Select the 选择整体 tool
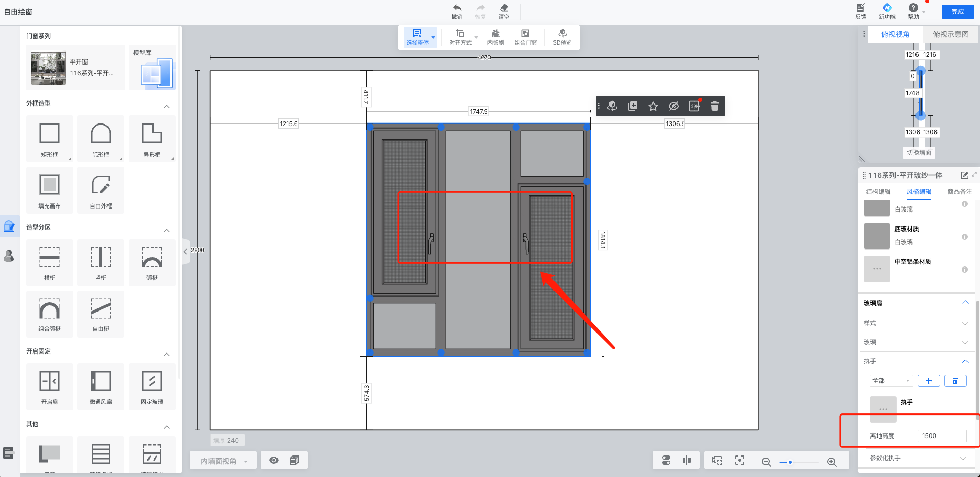980x477 pixels. coord(418,37)
